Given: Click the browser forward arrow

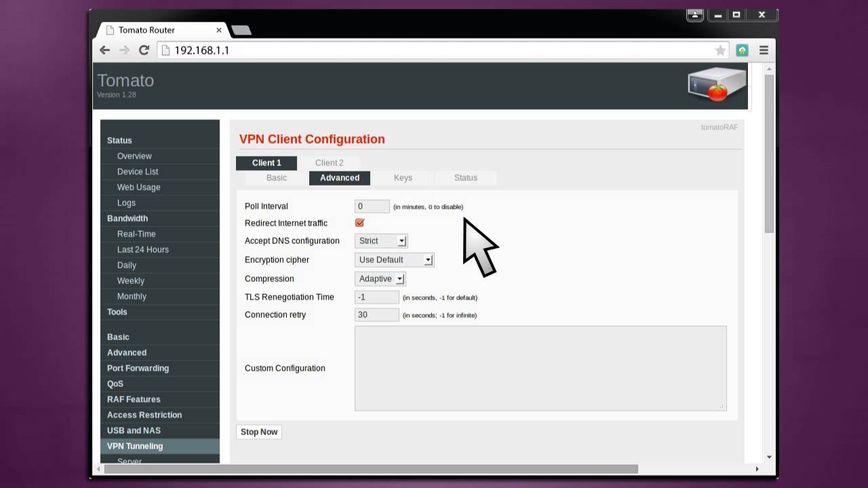Looking at the screenshot, I should click(x=124, y=50).
